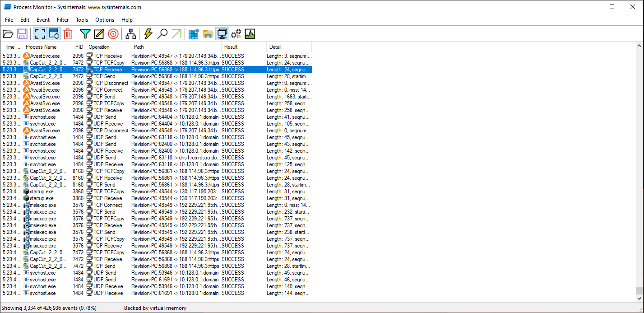Image resolution: width=644 pixels, height=313 pixels.
Task: Sort by the Result column header
Action: [244, 47]
